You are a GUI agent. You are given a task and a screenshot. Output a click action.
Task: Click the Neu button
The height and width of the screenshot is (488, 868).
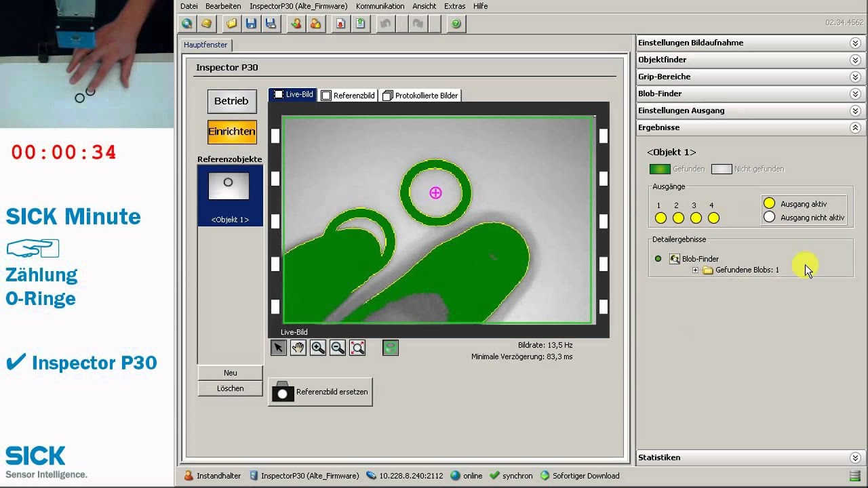point(231,373)
